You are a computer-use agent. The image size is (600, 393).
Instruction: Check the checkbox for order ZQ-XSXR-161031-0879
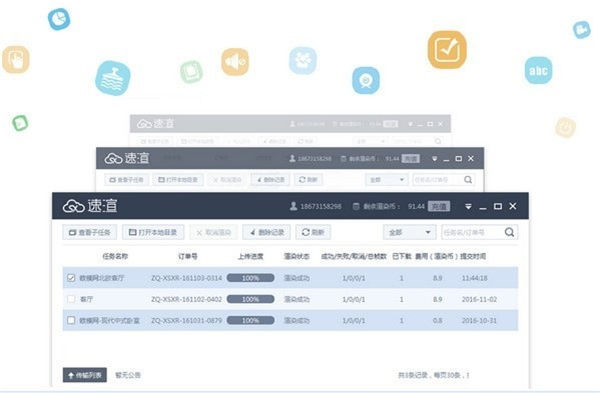point(71,320)
